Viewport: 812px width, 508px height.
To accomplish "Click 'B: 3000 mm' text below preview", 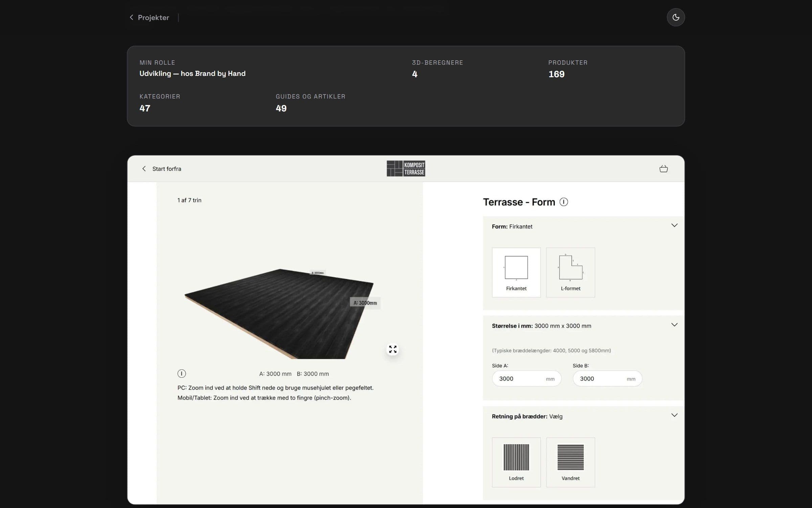I will [x=313, y=374].
